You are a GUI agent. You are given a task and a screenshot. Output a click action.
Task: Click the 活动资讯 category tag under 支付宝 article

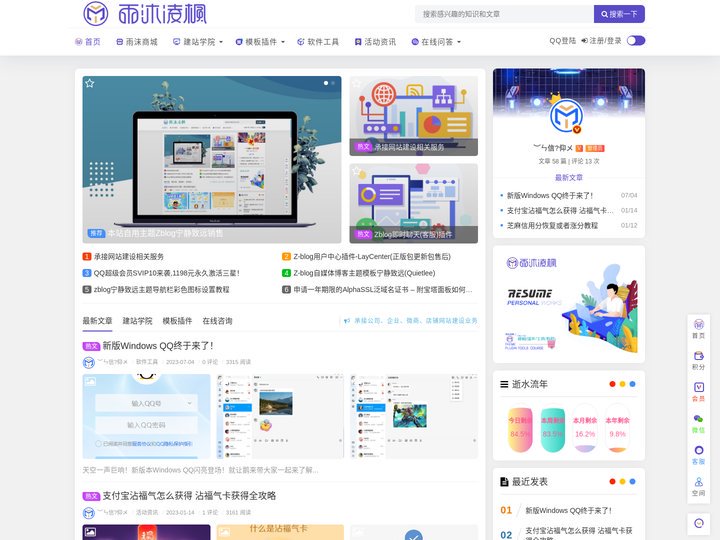[146, 512]
